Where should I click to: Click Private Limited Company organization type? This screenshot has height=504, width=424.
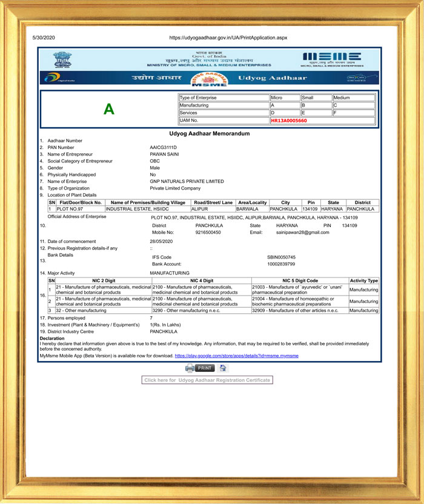pos(175,188)
